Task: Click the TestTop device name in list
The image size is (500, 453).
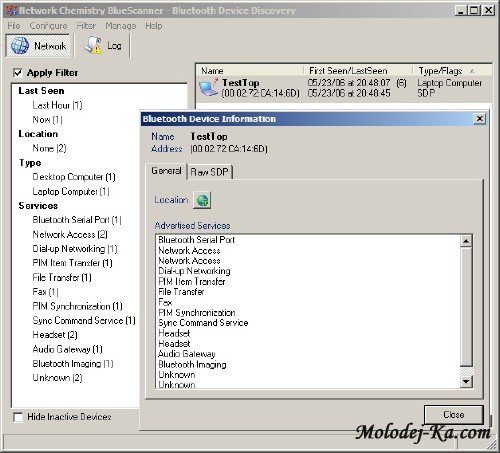Action: coord(241,82)
